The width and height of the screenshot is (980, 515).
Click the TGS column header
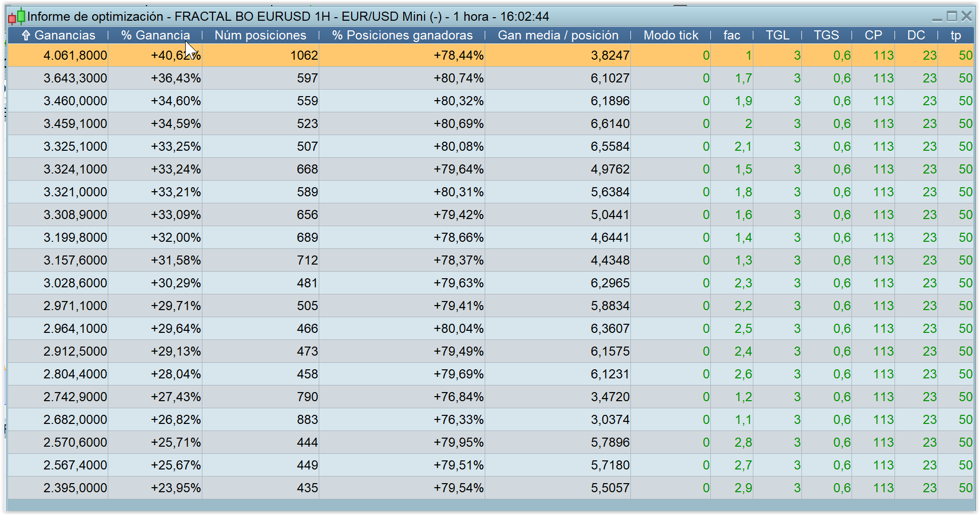(826, 35)
